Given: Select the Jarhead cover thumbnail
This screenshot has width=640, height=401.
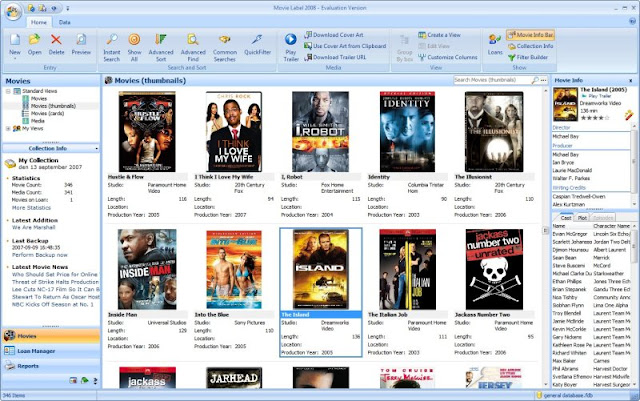Looking at the screenshot, I should click(233, 377).
